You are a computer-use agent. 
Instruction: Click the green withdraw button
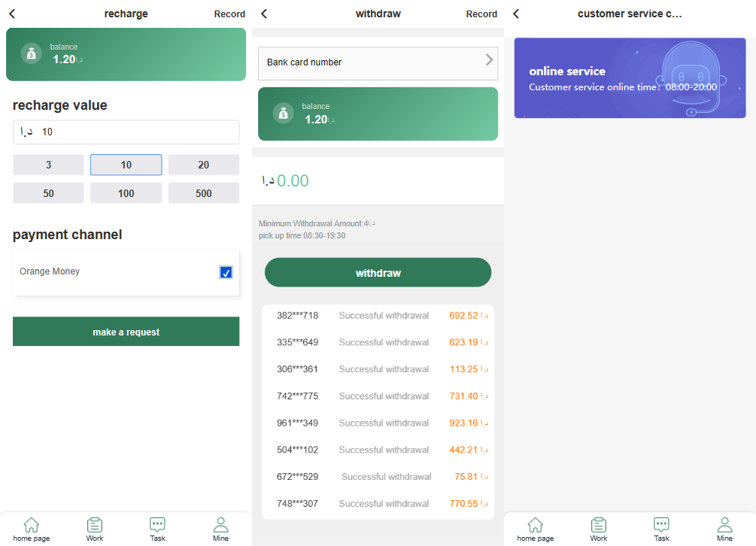[378, 272]
